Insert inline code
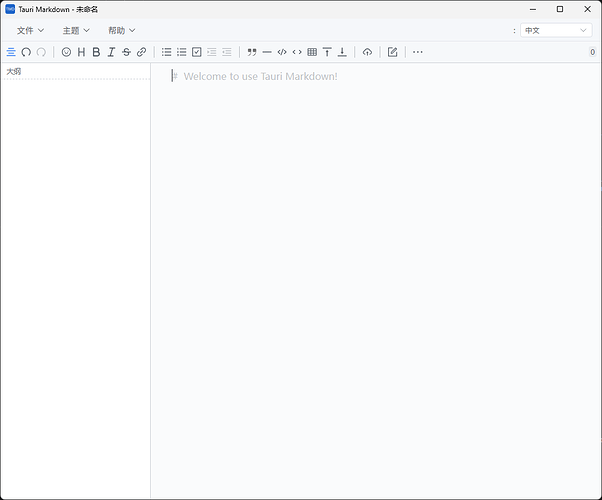 coord(297,52)
